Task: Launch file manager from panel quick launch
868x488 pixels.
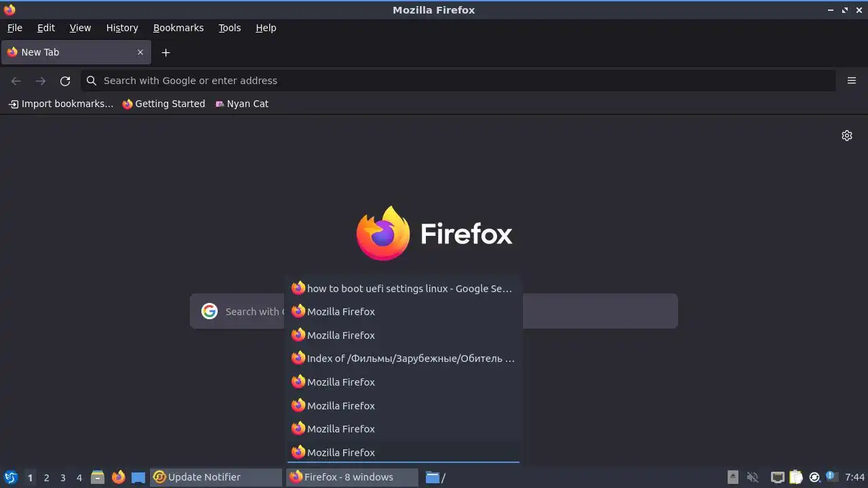Action: tap(98, 477)
